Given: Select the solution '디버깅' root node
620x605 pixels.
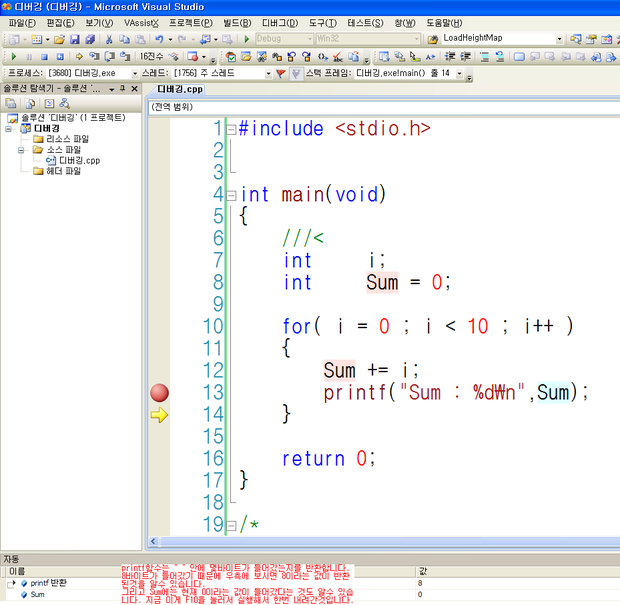Looking at the screenshot, I should point(73,118).
